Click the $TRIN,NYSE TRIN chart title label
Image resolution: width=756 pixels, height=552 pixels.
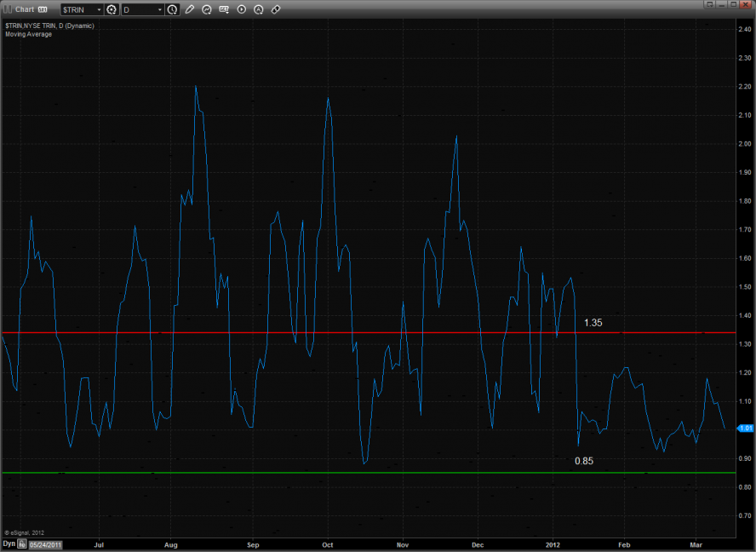49,26
